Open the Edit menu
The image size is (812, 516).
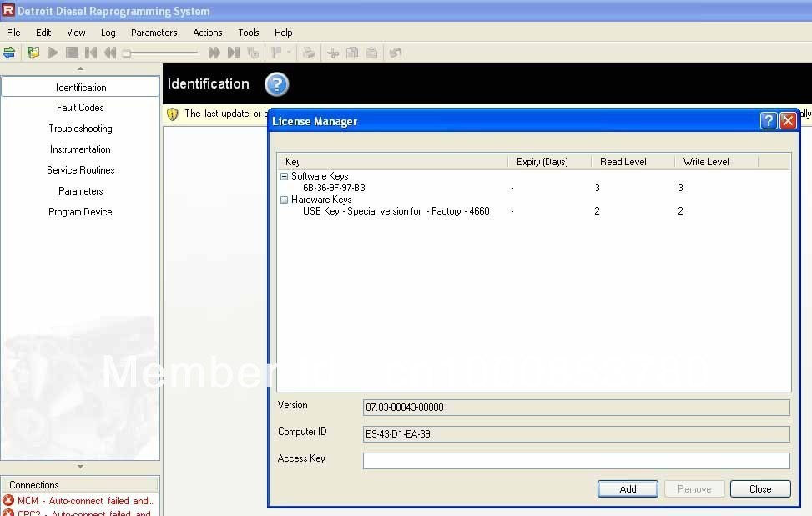click(43, 33)
